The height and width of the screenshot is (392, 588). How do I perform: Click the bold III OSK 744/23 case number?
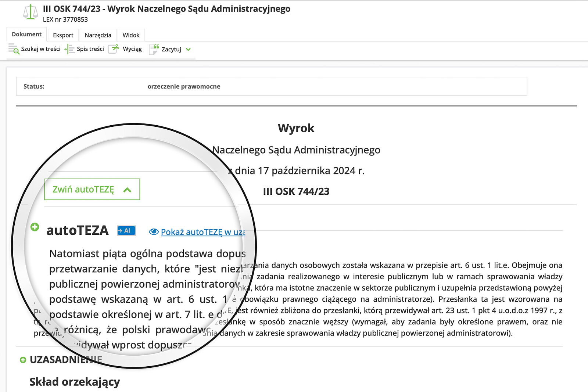296,191
